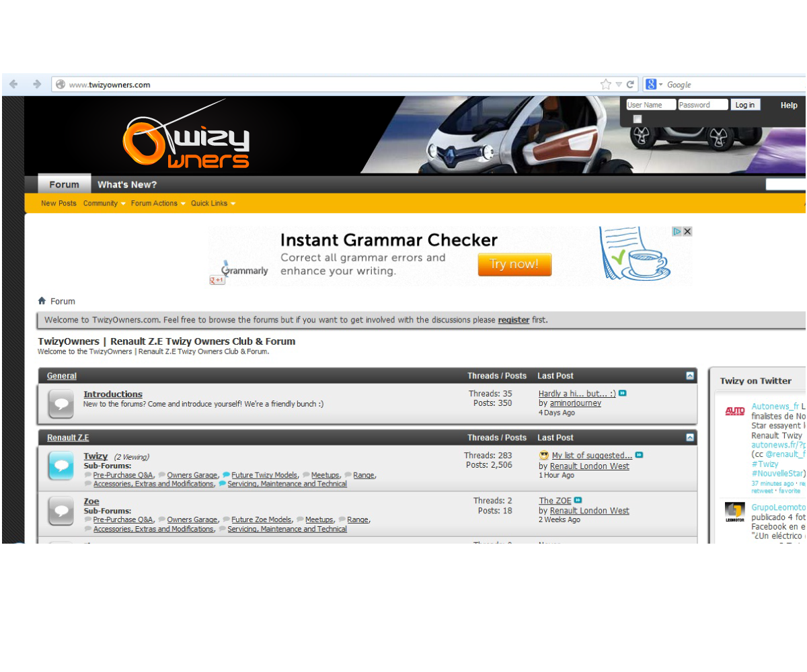Open the Introductions forum
Viewport: 807px width, 672px height.
pos(113,394)
